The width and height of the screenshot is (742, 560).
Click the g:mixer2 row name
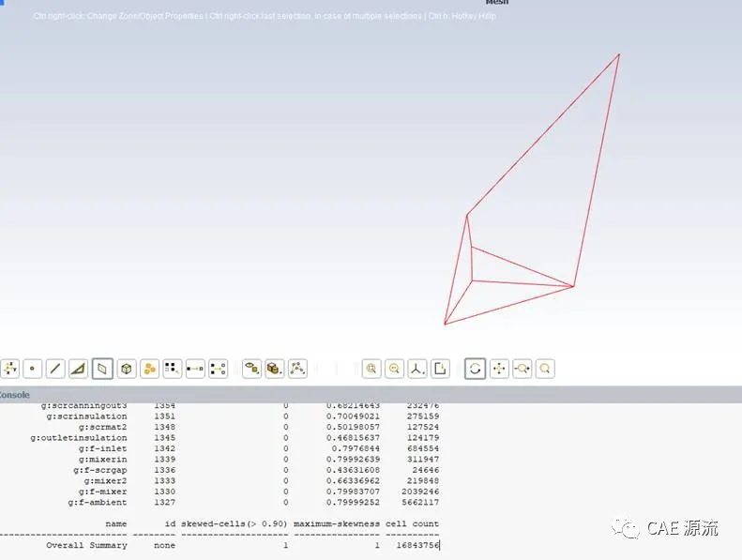105,480
